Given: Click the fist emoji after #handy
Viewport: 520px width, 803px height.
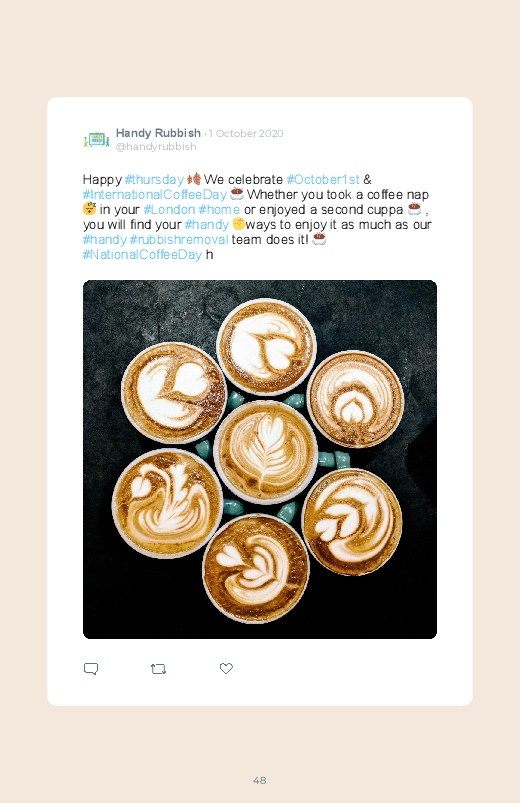Looking at the screenshot, I should pyautogui.click(x=238, y=224).
